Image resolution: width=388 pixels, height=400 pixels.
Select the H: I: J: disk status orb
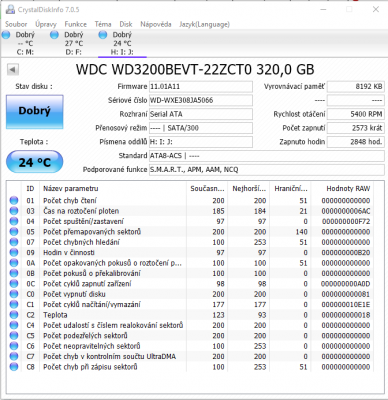(x=103, y=34)
